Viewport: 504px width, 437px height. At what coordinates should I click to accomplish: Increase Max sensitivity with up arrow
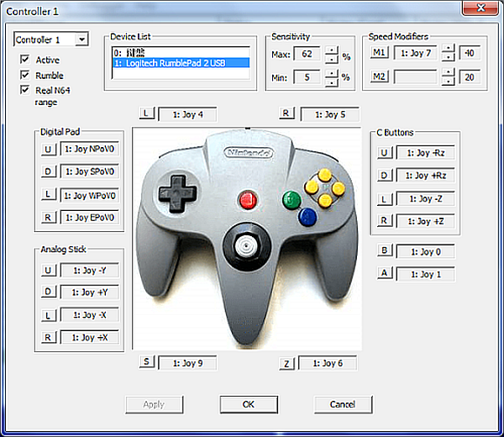coord(332,50)
